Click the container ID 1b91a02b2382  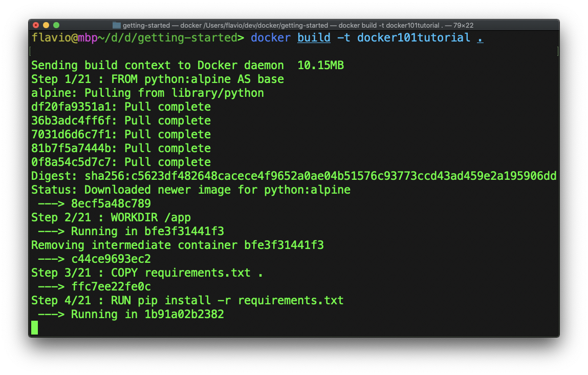184,315
